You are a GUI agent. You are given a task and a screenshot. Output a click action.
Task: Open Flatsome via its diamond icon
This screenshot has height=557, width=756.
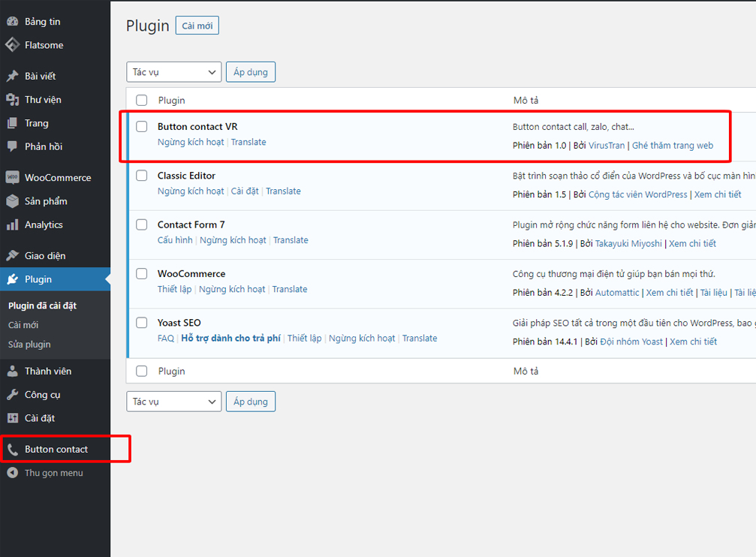pyautogui.click(x=12, y=45)
